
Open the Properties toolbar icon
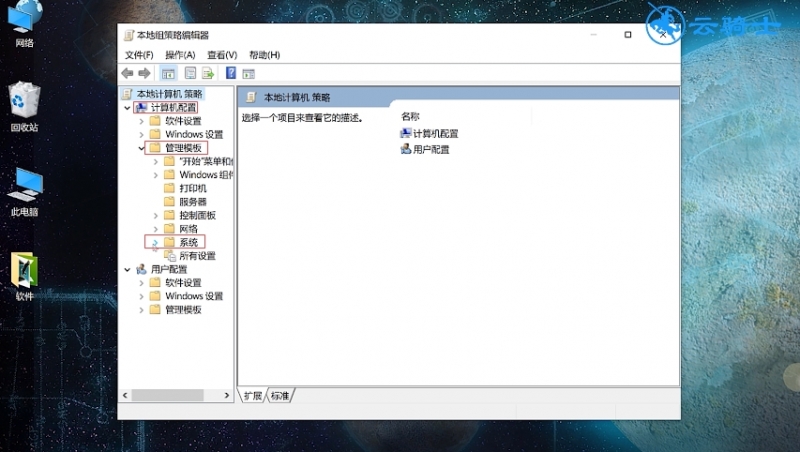pyautogui.click(x=190, y=73)
